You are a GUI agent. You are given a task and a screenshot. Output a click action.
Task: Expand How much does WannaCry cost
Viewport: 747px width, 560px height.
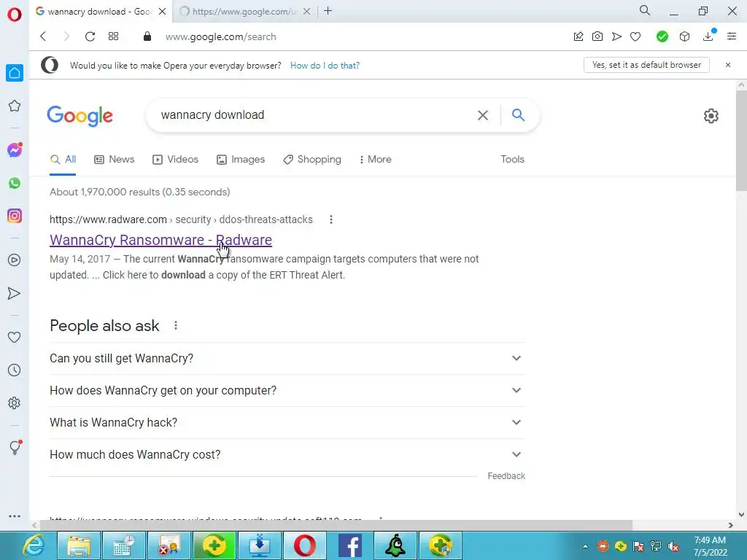coord(287,454)
